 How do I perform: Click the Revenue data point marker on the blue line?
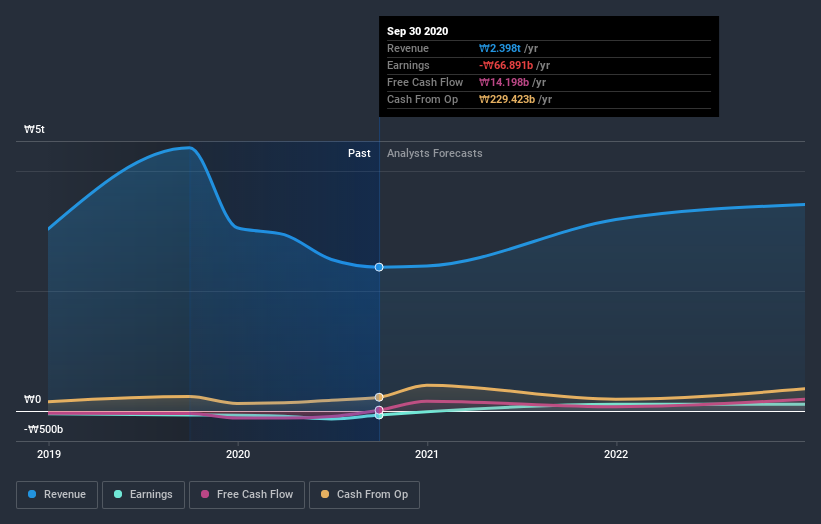pyautogui.click(x=379, y=267)
